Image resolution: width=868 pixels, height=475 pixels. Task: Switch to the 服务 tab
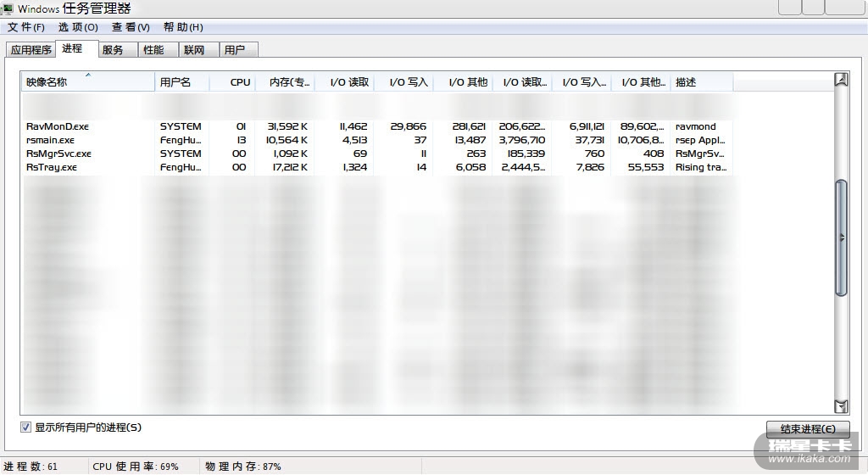point(117,50)
